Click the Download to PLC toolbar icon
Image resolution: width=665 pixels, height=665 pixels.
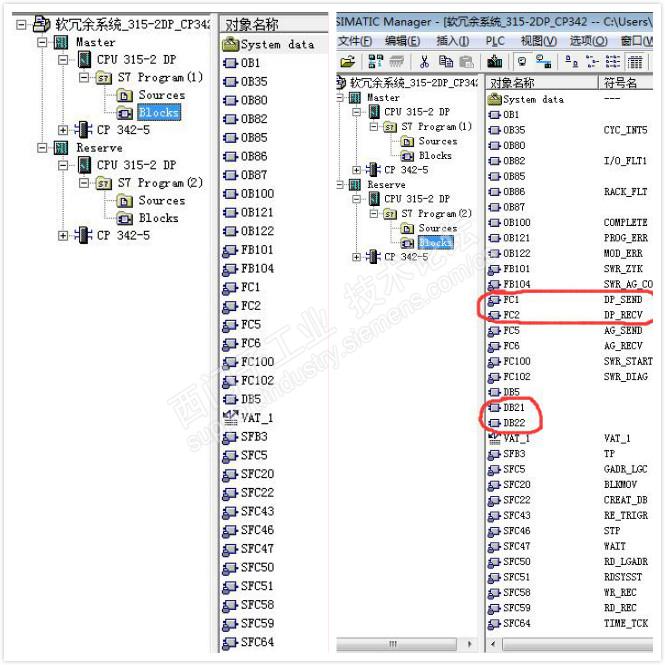pyautogui.click(x=495, y=62)
